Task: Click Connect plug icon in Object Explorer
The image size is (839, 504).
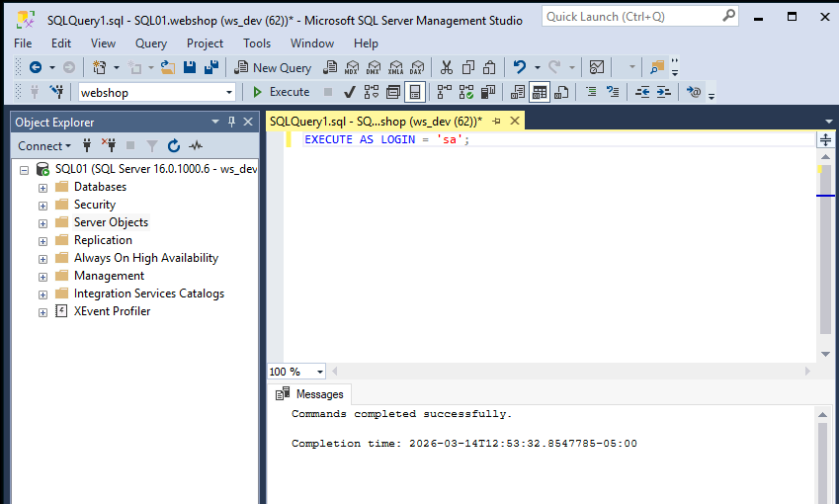Action: [x=87, y=145]
